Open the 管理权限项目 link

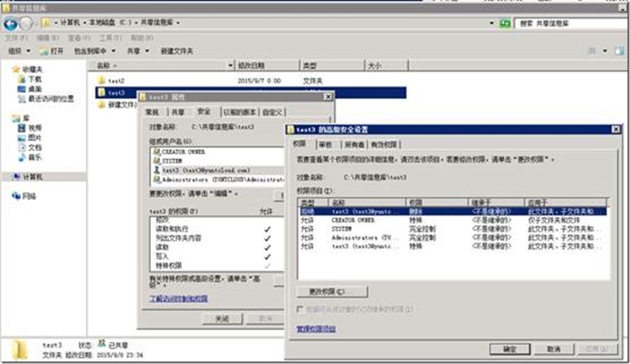coord(316,329)
